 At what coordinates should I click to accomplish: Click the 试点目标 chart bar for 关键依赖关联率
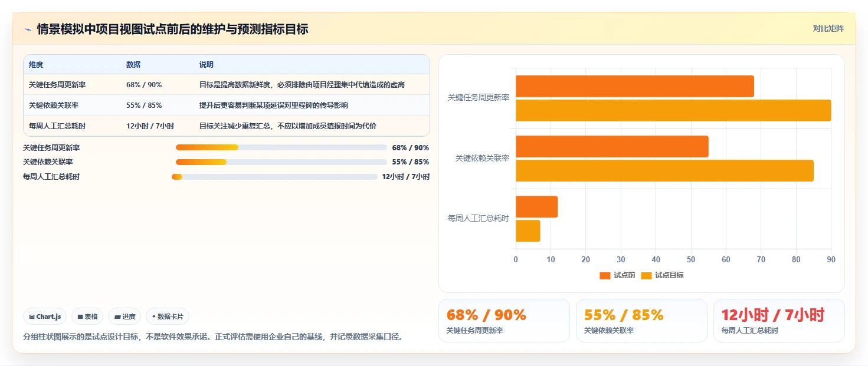[664, 170]
